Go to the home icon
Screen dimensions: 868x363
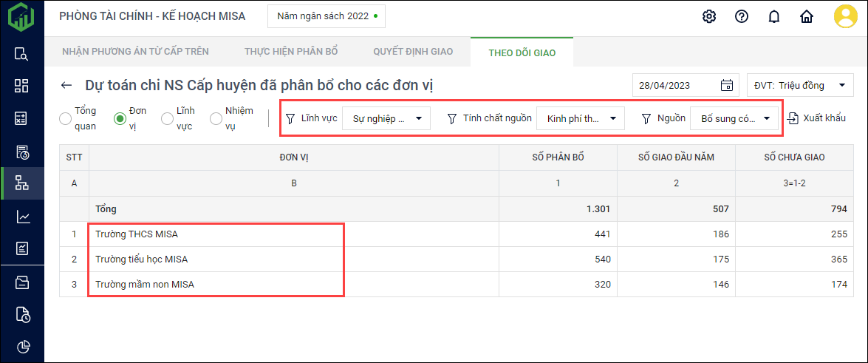pyautogui.click(x=807, y=16)
